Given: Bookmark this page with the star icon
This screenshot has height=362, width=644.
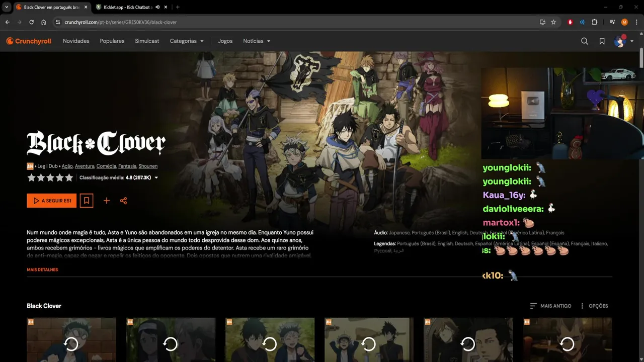Looking at the screenshot, I should point(553,22).
